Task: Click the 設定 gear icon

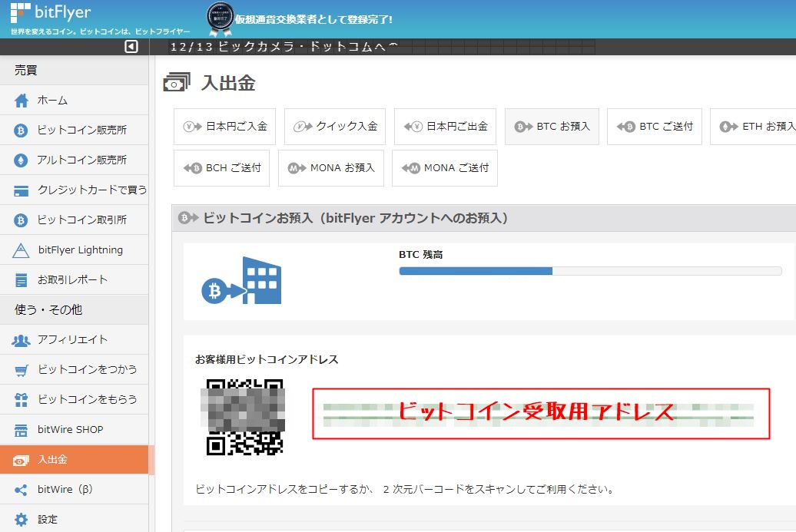Action: point(21,519)
